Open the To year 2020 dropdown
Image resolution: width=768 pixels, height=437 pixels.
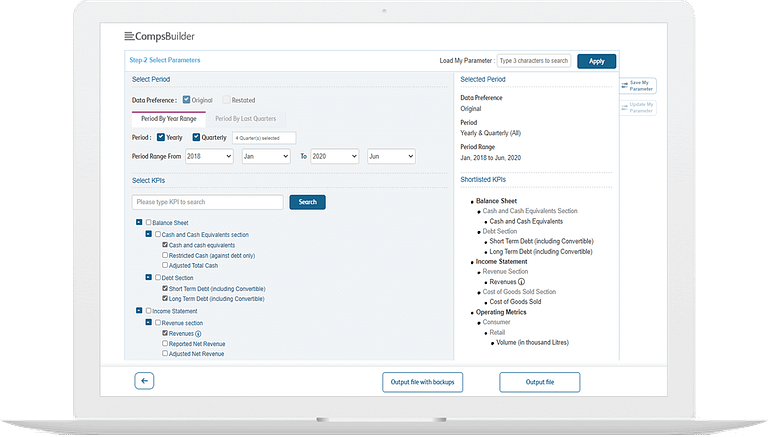(x=335, y=156)
